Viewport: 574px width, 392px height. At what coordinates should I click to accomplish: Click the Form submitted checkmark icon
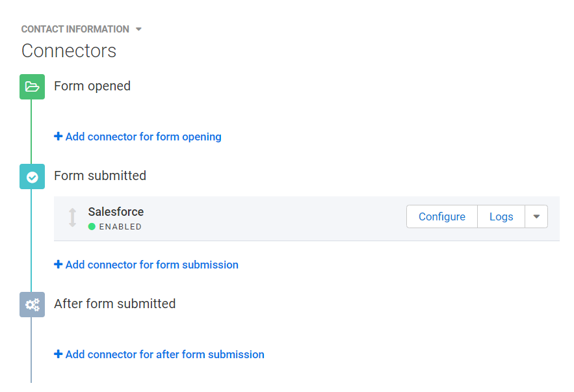pos(32,176)
